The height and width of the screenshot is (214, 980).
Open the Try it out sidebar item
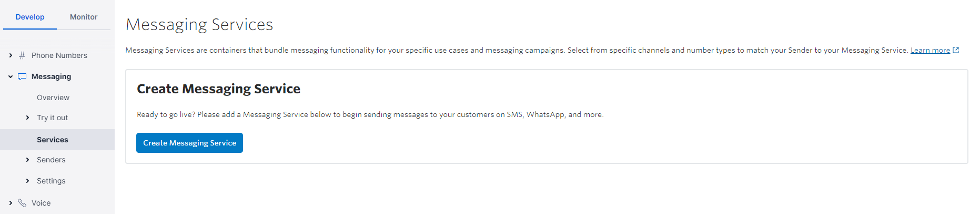pyautogui.click(x=53, y=118)
